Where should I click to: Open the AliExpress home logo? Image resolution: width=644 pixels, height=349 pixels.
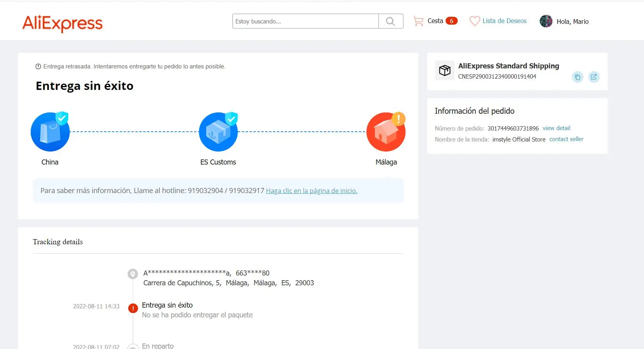(62, 23)
